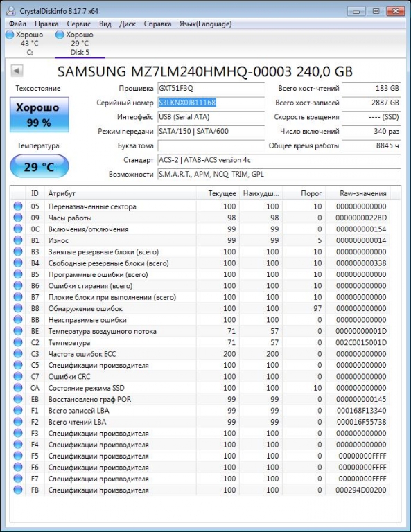Viewport: 411px width, 532px height.
Task: Click status orb for C2 Температура row
Action: (18, 342)
